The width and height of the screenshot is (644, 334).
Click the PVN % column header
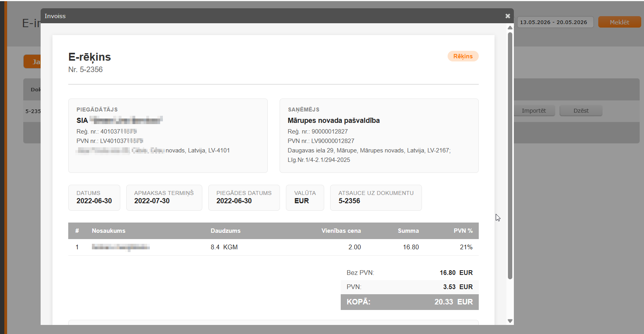463,231
